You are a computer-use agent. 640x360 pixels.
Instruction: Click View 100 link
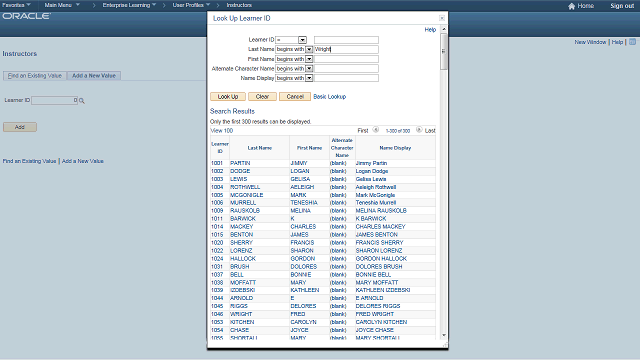coord(222,131)
